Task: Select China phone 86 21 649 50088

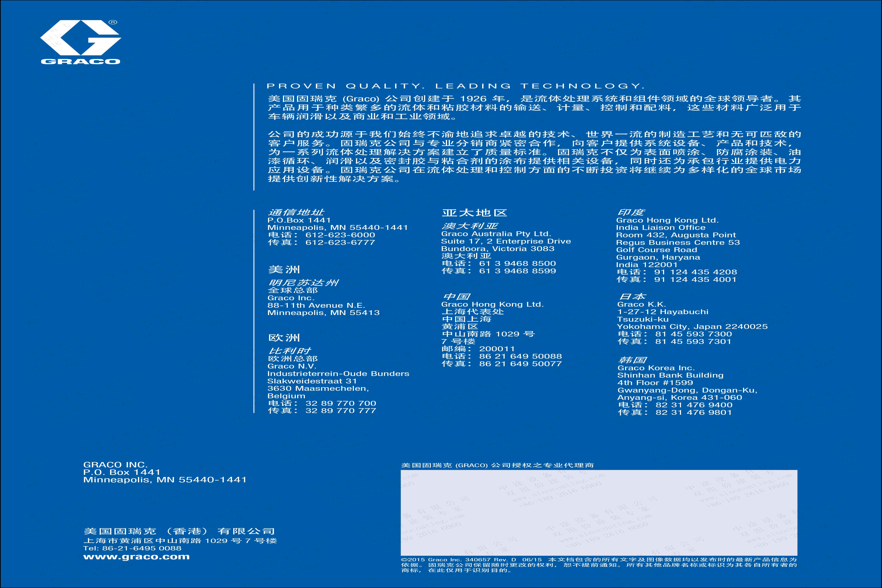Action: click(520, 356)
